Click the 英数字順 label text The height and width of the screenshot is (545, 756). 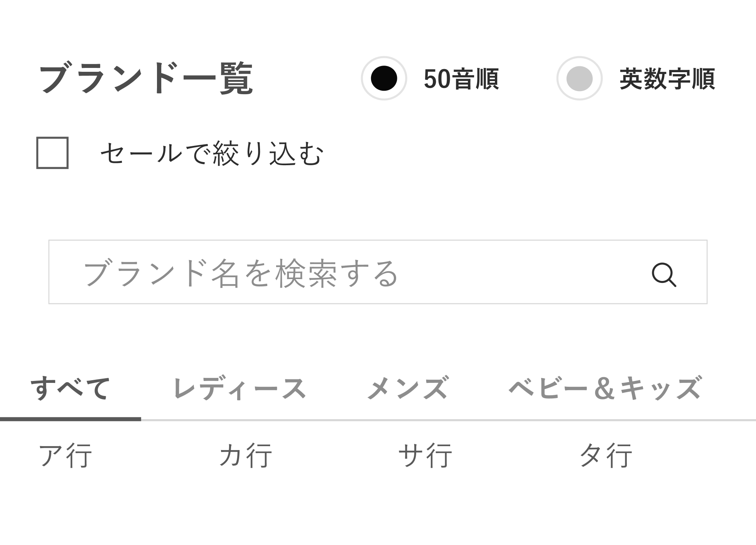coord(667,79)
